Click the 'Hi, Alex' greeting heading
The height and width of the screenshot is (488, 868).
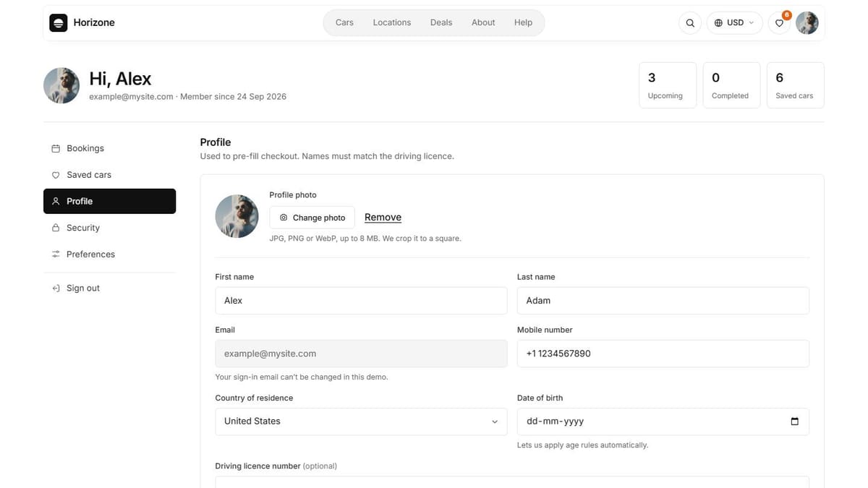coord(120,79)
